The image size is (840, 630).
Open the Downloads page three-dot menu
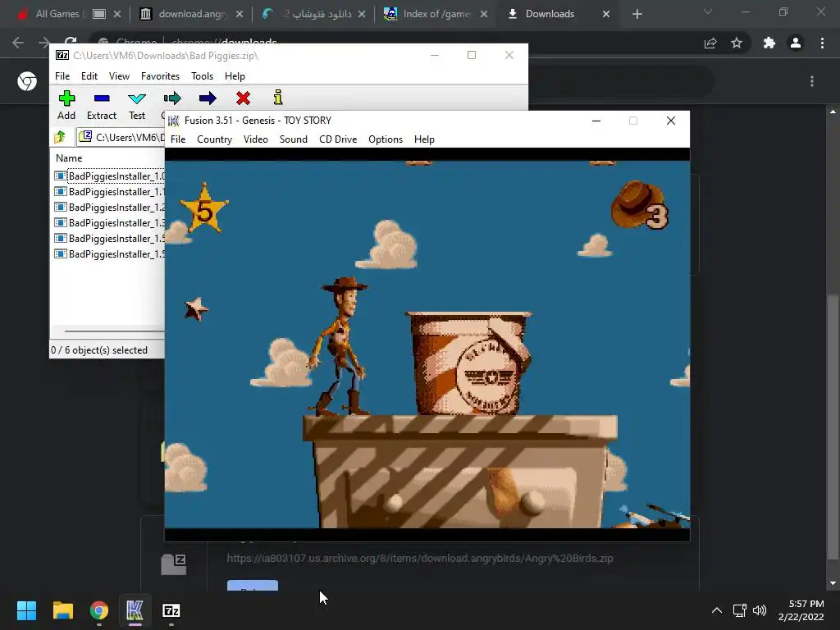(812, 81)
